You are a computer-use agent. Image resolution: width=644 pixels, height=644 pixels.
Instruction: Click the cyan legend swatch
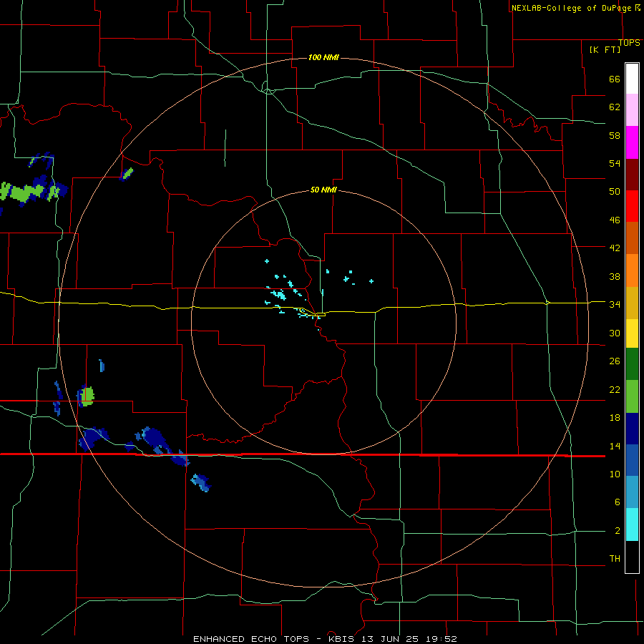[632, 525]
